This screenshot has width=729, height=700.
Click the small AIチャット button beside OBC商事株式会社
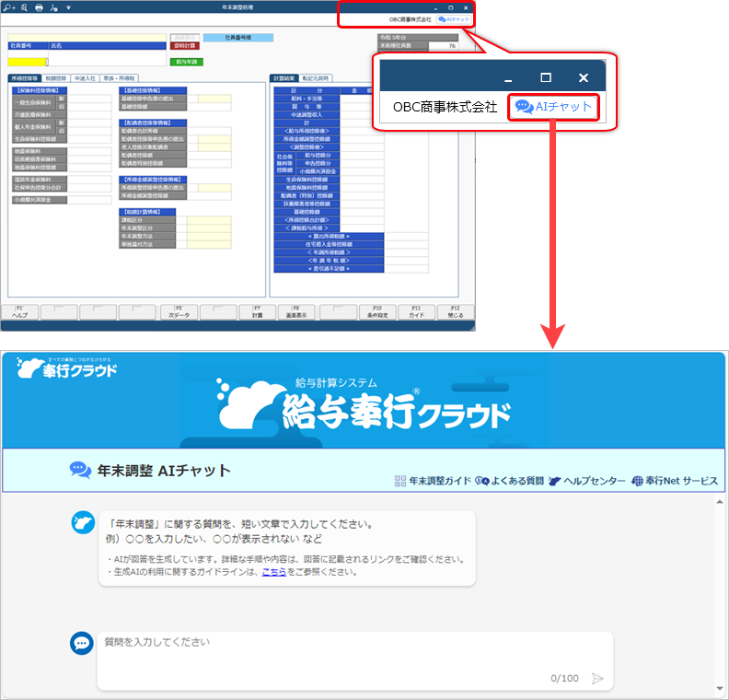pos(454,19)
